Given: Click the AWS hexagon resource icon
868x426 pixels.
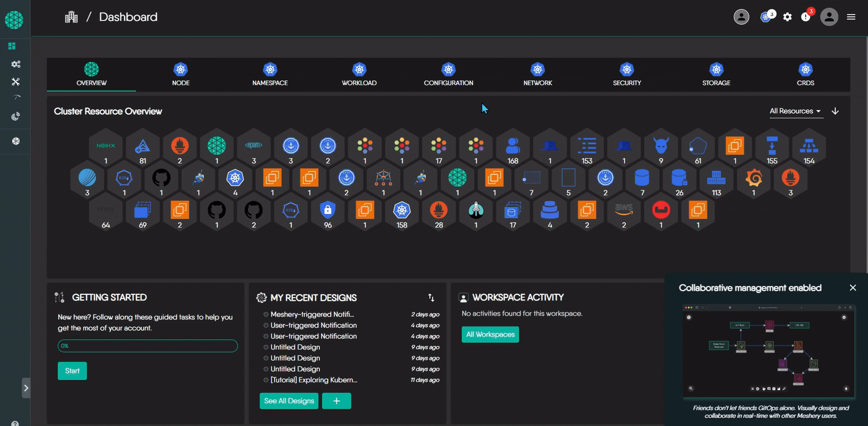Looking at the screenshot, I should coord(624,210).
